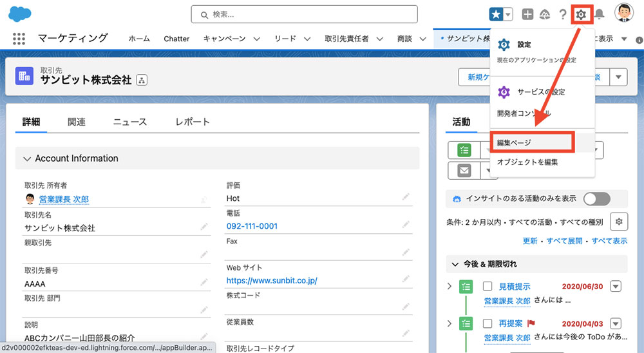This screenshot has width=644, height=353.
Task: Edit the 取引先名 field pencil
Action: coord(204,227)
